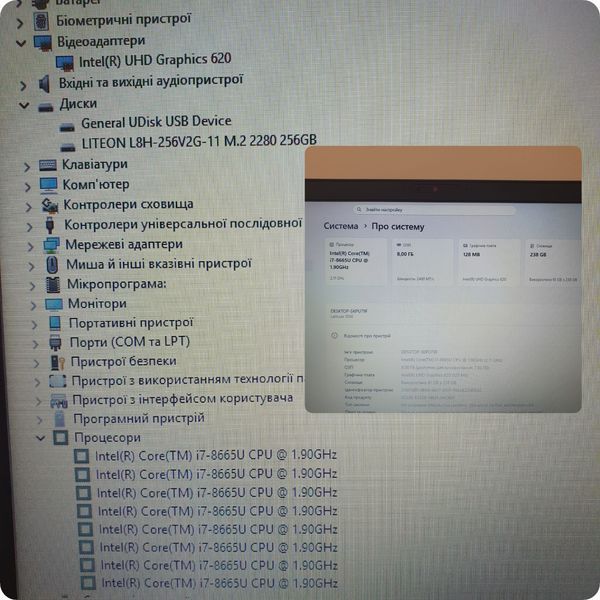The image size is (600, 600).
Task: Expand the Біометричні пристрої node
Action: coord(20,24)
